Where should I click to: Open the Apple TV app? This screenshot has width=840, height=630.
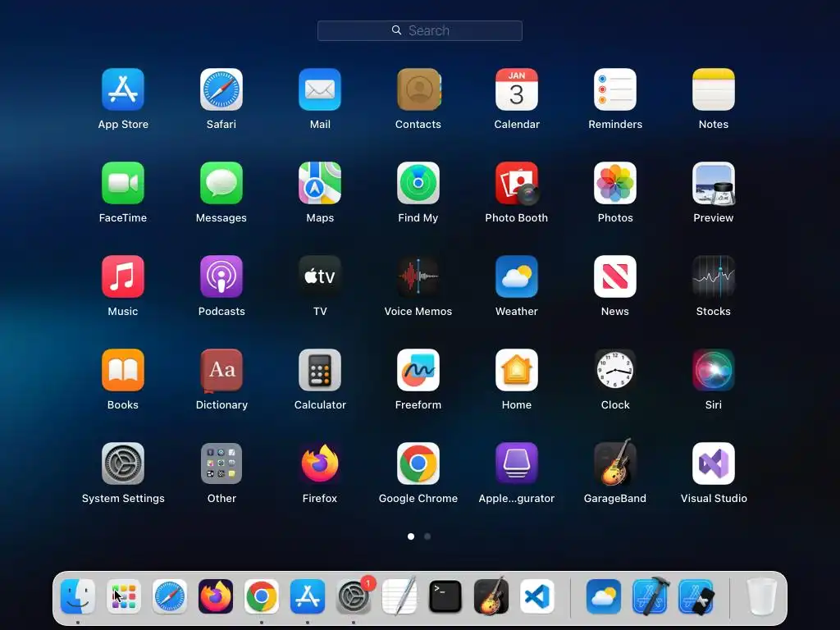320,276
